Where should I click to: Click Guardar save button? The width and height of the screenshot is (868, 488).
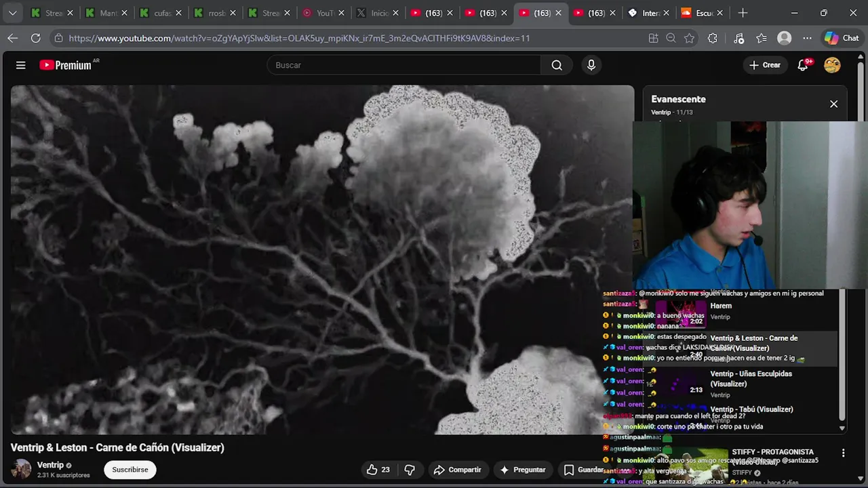point(584,470)
